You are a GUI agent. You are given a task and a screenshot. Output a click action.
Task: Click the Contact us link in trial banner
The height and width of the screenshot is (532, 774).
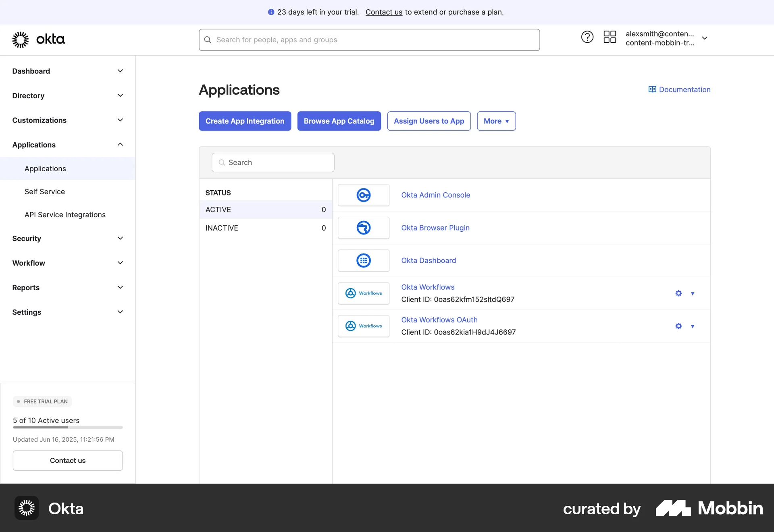click(x=383, y=12)
